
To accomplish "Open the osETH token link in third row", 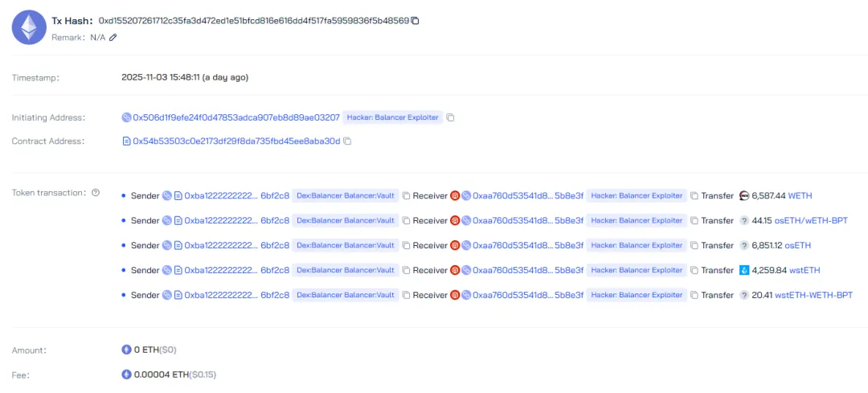I will point(797,245).
